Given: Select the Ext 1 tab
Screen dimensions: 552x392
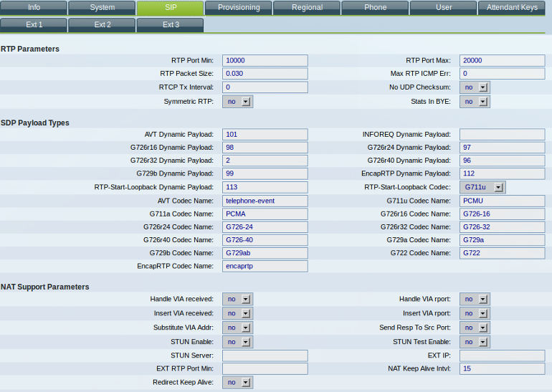Looking at the screenshot, I should (x=34, y=25).
